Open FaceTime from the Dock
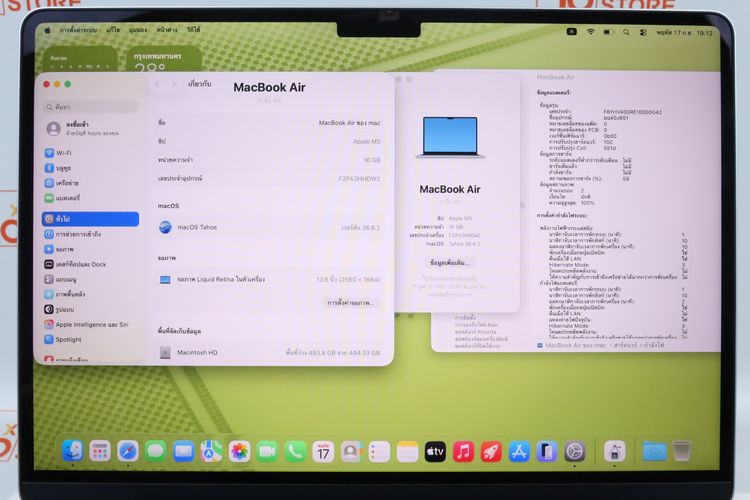Screen dimensions: 750x500 tap(267, 451)
